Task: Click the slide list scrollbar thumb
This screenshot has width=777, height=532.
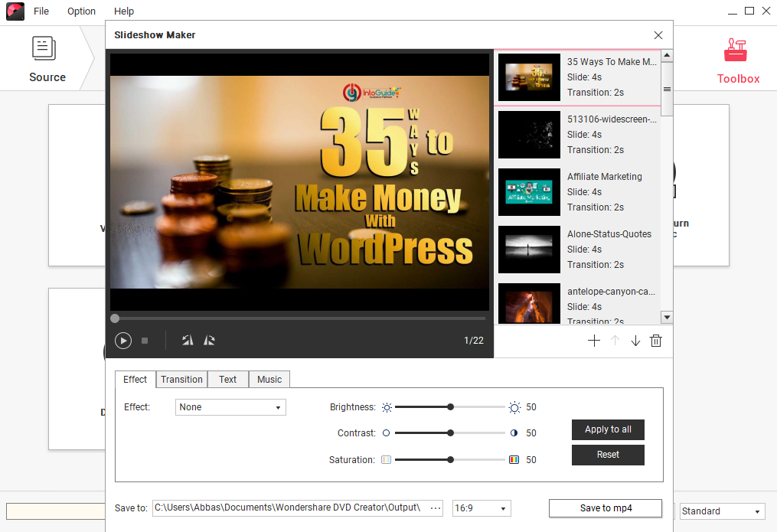Action: point(667,89)
